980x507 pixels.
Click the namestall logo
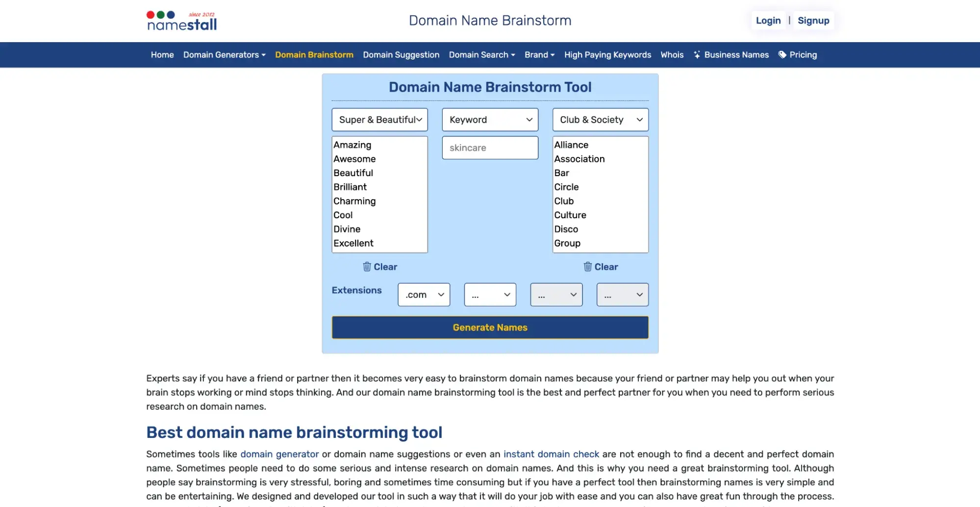click(x=182, y=21)
